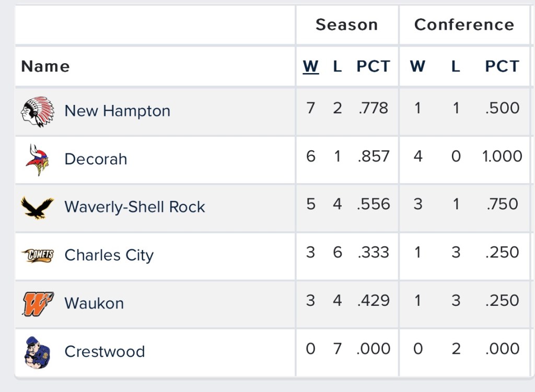This screenshot has height=392, width=535.
Task: Sort by the underlined Season W column
Action: click(x=311, y=67)
